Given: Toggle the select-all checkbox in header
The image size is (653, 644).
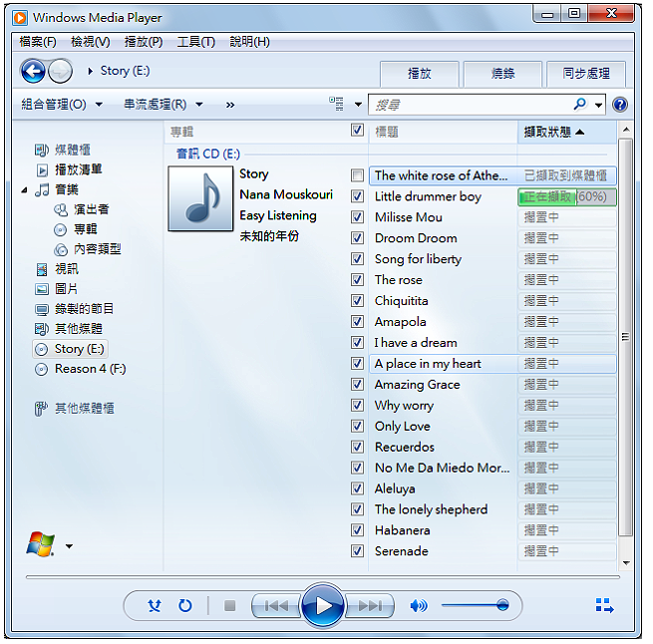Looking at the screenshot, I should pyautogui.click(x=357, y=130).
